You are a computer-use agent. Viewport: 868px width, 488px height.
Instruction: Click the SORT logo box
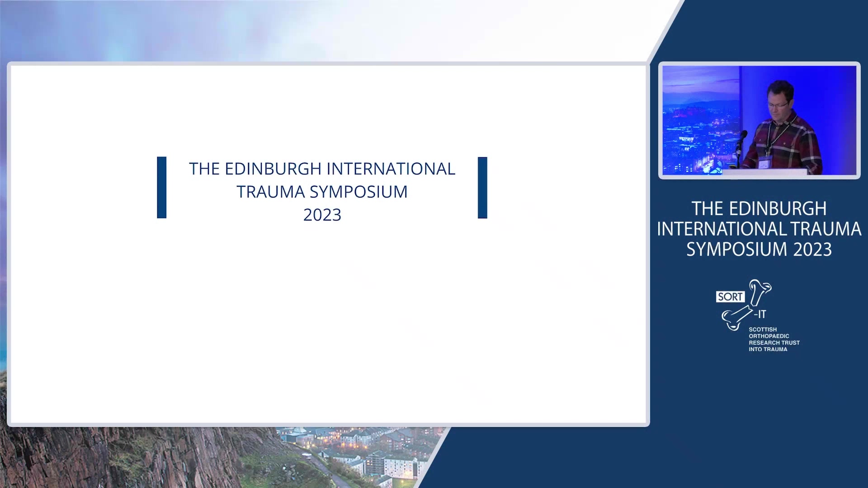(x=730, y=297)
